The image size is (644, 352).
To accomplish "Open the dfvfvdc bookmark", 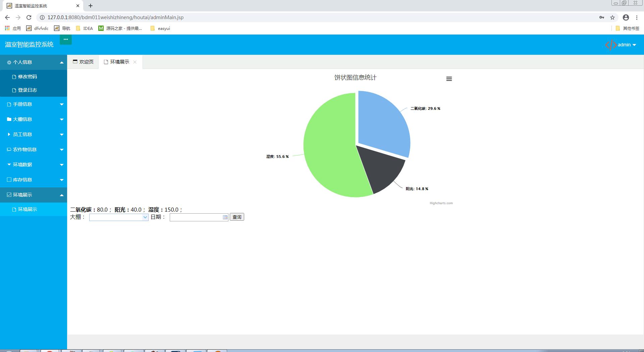I will pos(38,29).
